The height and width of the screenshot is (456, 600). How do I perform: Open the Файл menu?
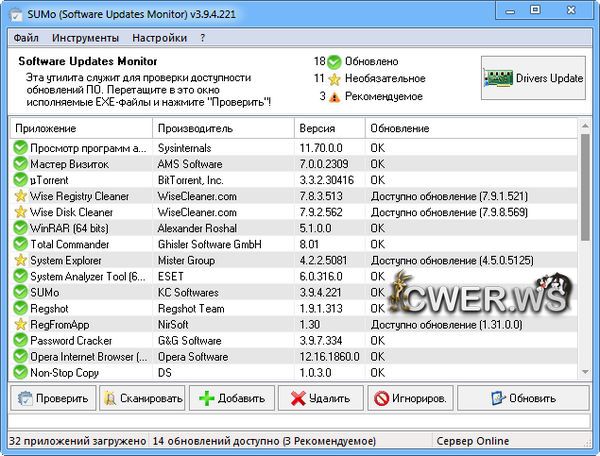[x=27, y=38]
